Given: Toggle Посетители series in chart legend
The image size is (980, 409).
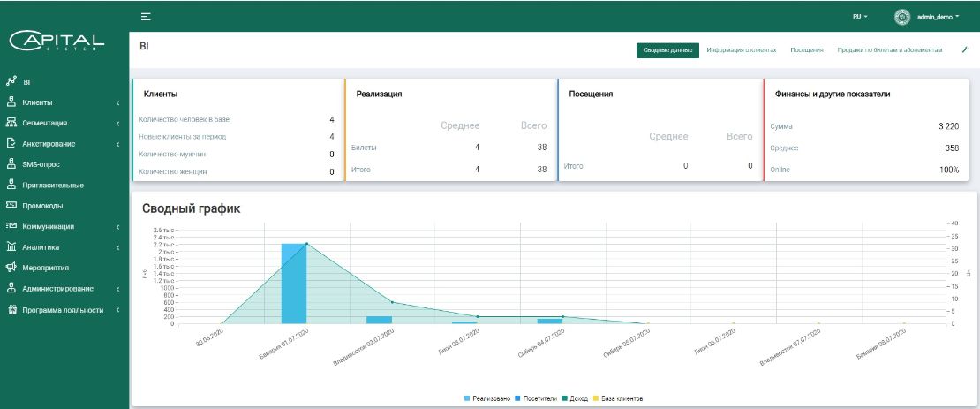Looking at the screenshot, I should 537,399.
